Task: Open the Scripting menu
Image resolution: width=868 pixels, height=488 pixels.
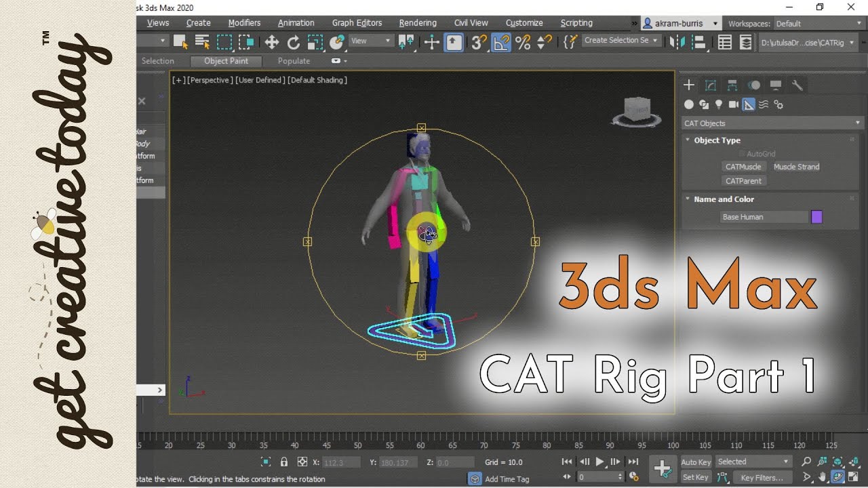Action: 576,23
